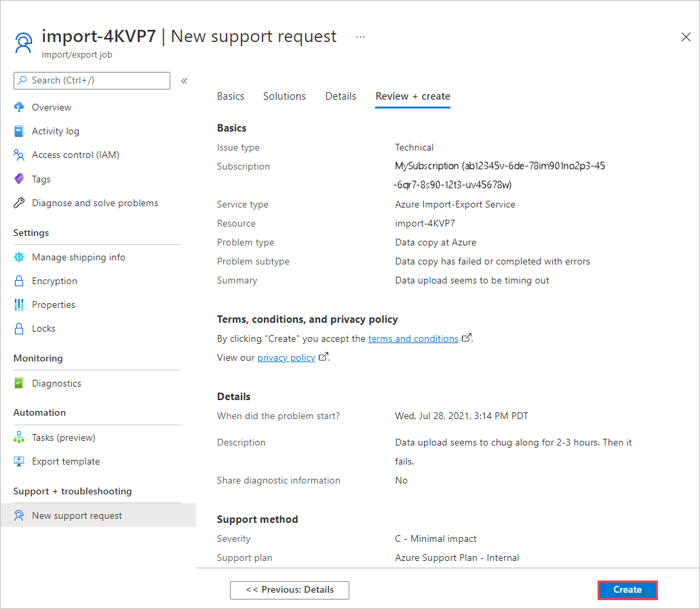This screenshot has width=700, height=609.
Task: Click the Locks padlock icon
Action: point(19,329)
